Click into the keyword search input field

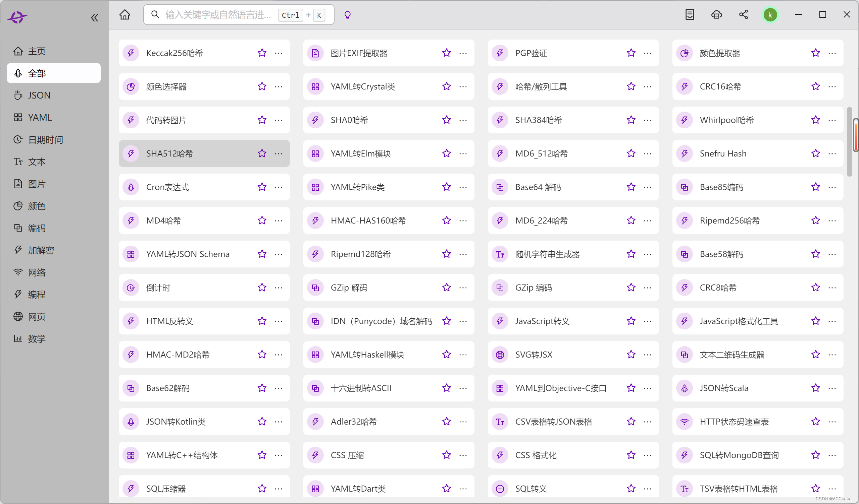[x=218, y=15]
